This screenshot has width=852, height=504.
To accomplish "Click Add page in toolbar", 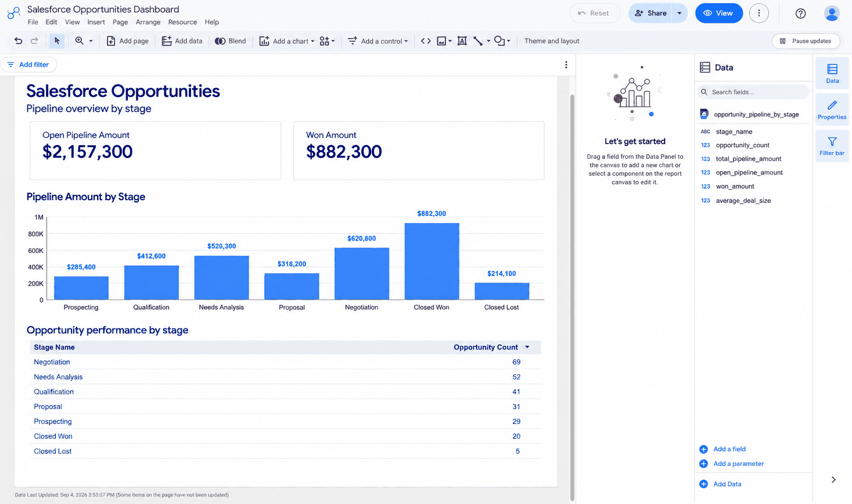I will [x=127, y=41].
